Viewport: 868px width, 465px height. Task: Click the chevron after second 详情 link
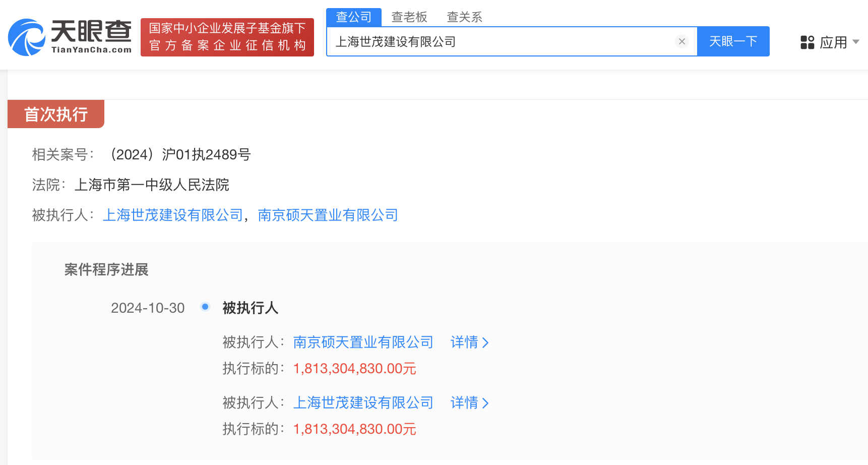tap(485, 403)
